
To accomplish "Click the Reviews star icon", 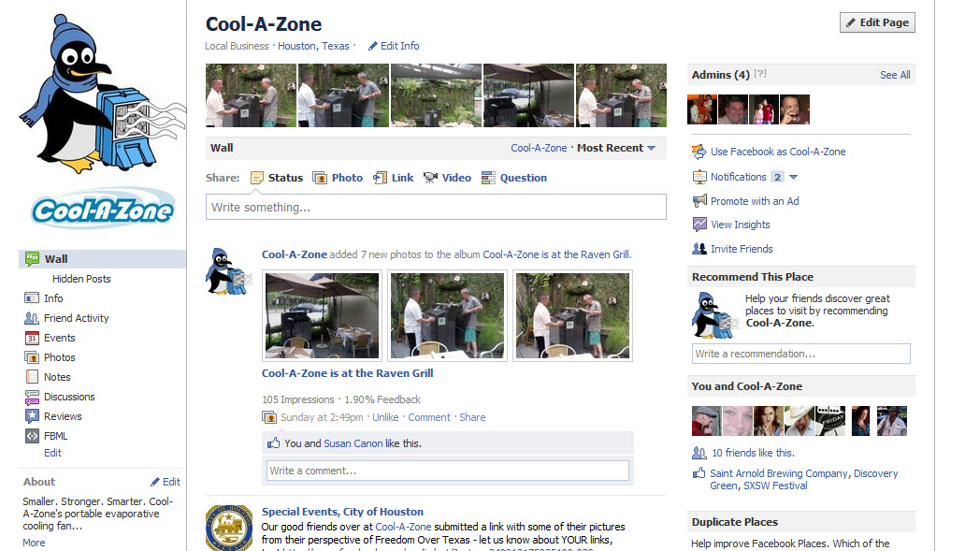I will pos(32,416).
